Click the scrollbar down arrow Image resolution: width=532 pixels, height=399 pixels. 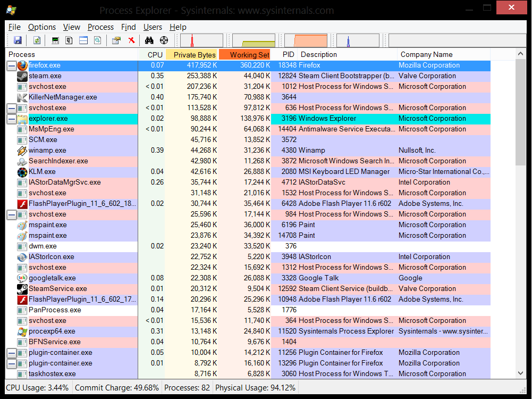(x=520, y=373)
